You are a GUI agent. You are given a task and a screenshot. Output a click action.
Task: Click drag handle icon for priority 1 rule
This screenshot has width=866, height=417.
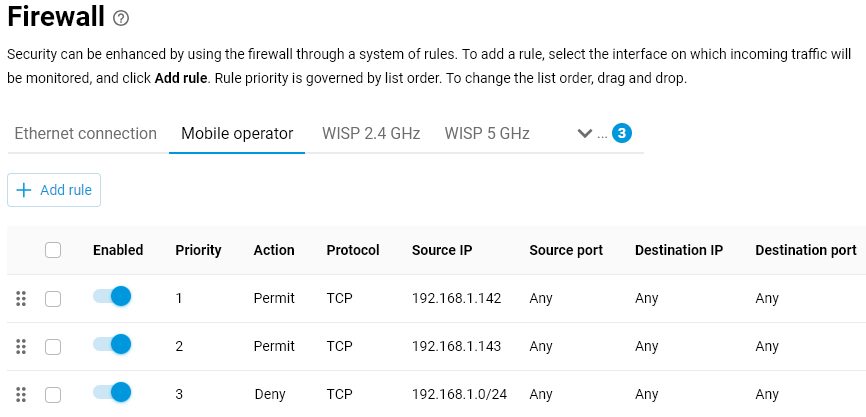pos(21,298)
